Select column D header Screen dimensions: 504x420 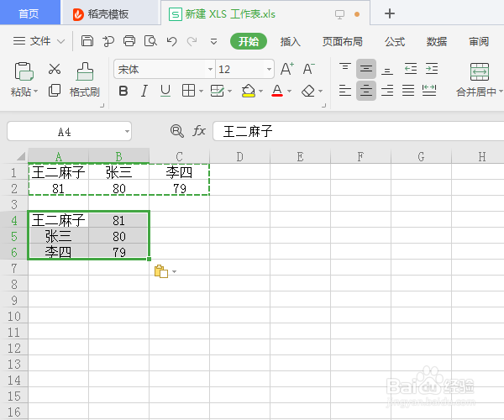coord(239,156)
